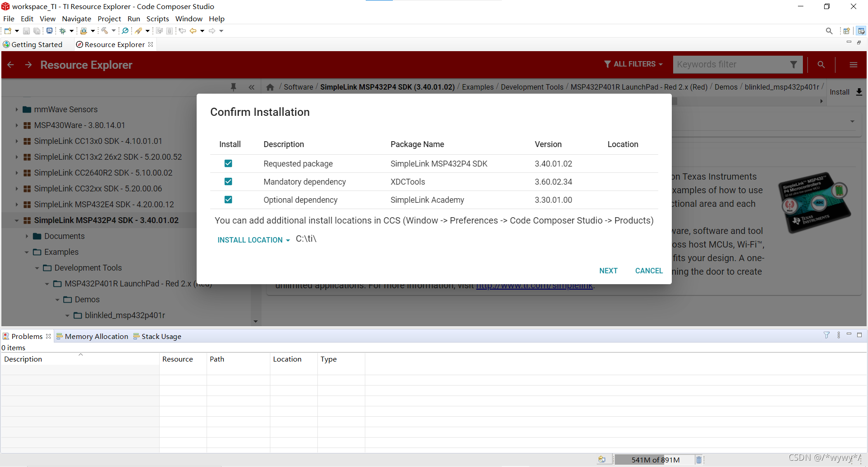Open the File menu

click(9, 19)
